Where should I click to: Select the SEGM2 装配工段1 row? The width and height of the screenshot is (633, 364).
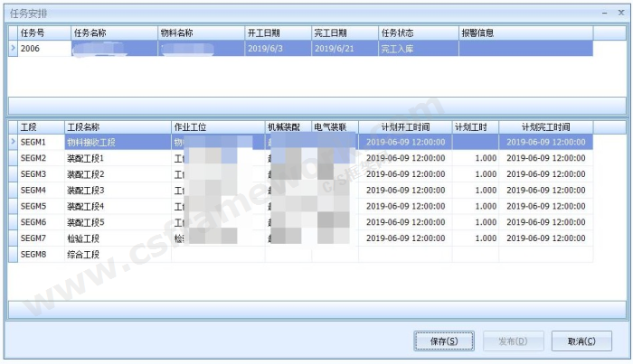point(90,158)
